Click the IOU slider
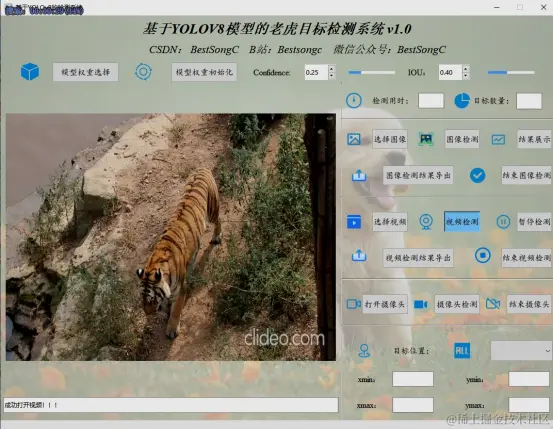The height and width of the screenshot is (430, 554). [511, 72]
